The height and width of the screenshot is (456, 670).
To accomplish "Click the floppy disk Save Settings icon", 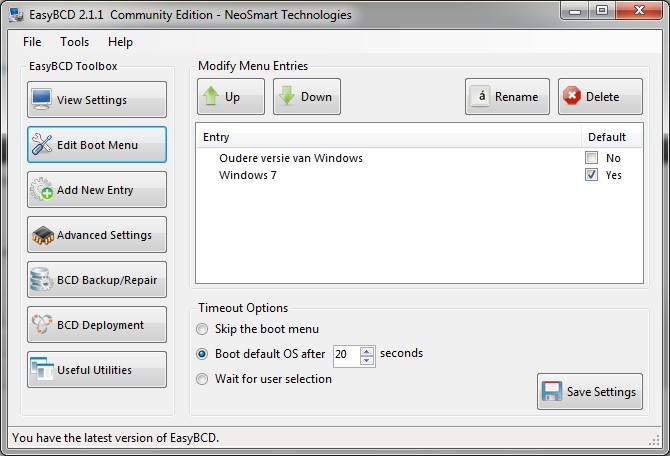I will pos(552,391).
